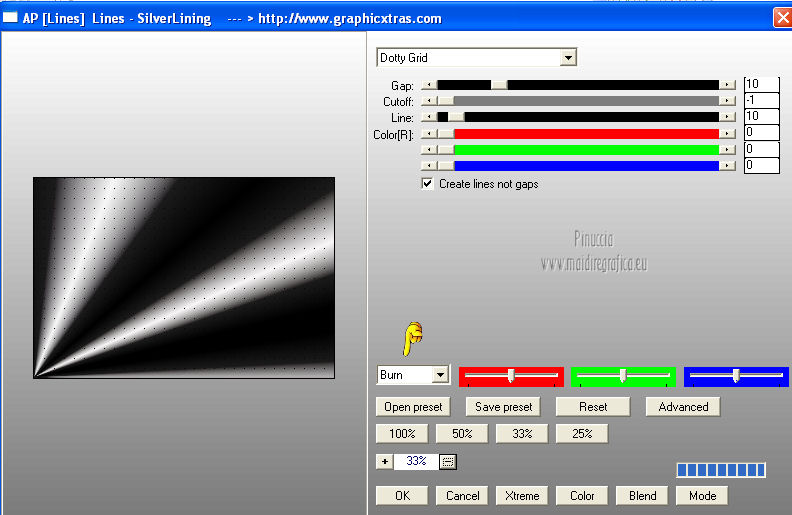Click the Gap slider right arrow
792x515 pixels.
(x=727, y=85)
